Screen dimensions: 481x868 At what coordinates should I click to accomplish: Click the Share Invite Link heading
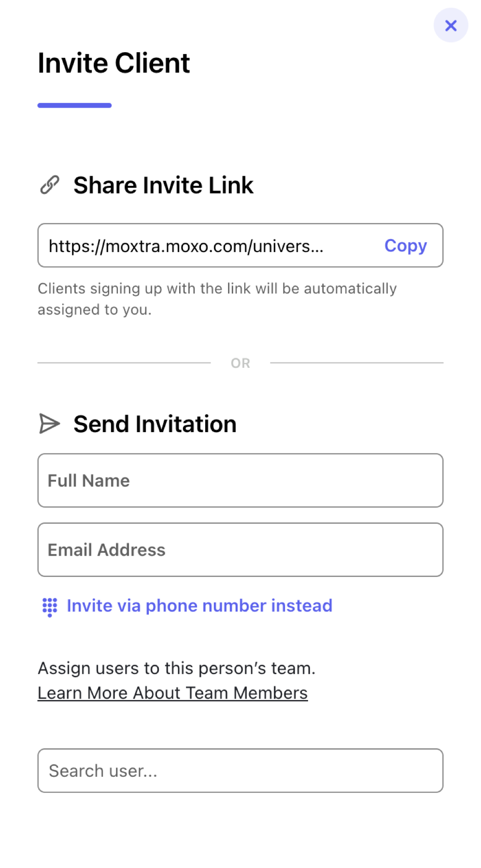[x=163, y=185]
